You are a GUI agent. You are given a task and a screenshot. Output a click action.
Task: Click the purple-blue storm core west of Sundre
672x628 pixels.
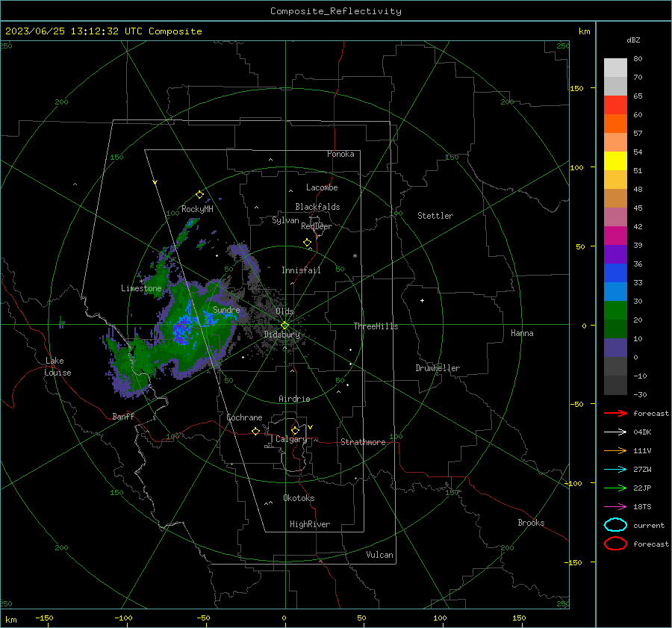tap(183, 330)
